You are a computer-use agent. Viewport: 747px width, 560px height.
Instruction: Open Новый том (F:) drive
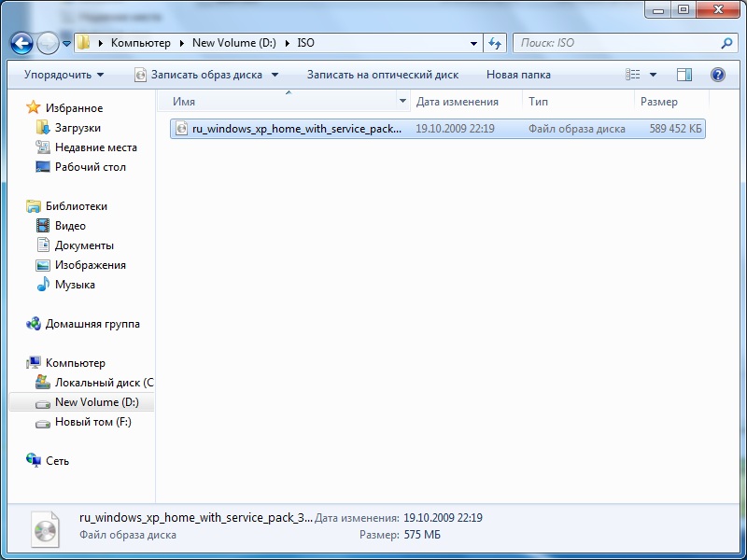pos(92,422)
